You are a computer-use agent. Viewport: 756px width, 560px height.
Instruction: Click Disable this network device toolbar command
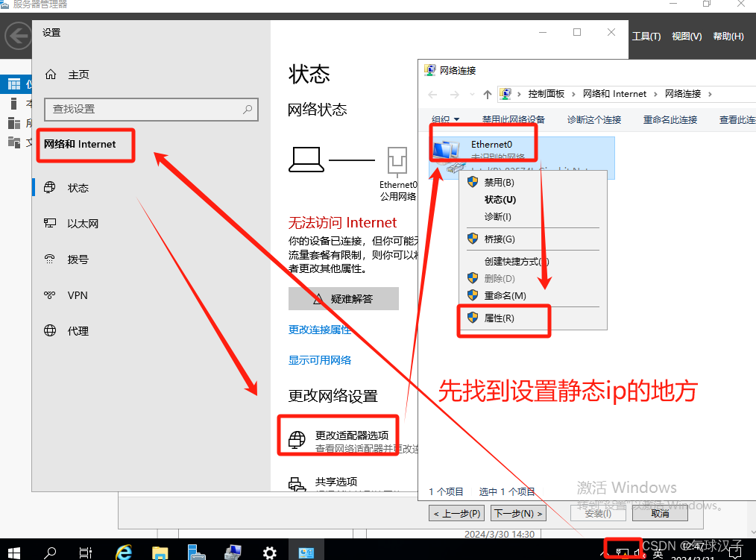click(x=514, y=119)
